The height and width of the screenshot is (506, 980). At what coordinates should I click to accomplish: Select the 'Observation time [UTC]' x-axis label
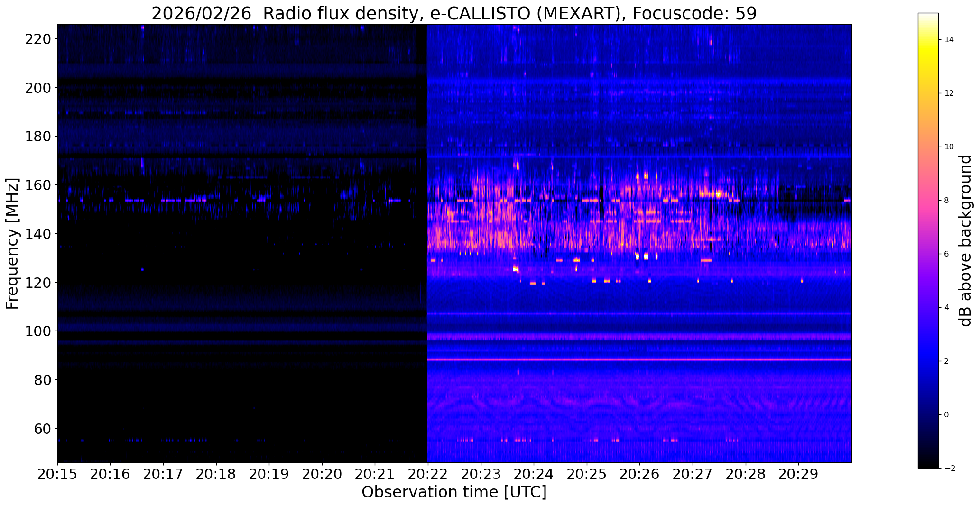pos(454,492)
